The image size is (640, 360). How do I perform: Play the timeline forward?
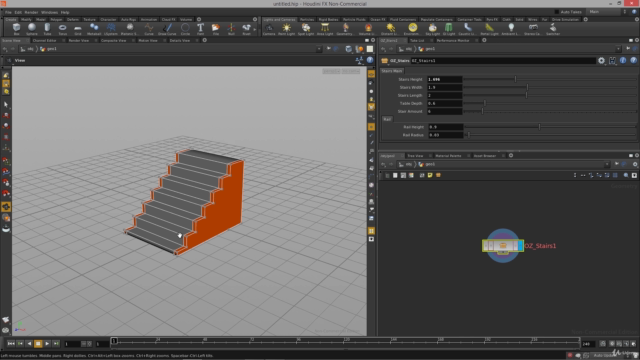(x=47, y=344)
